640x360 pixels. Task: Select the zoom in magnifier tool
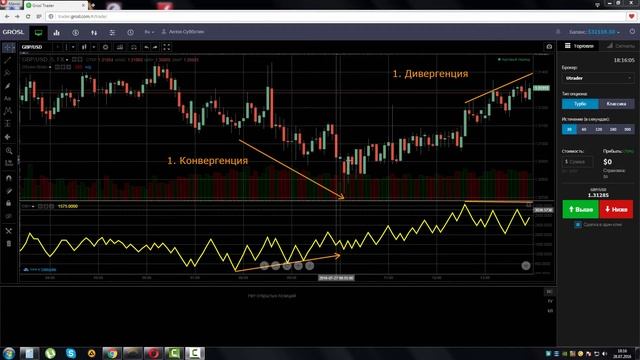pyautogui.click(x=9, y=151)
